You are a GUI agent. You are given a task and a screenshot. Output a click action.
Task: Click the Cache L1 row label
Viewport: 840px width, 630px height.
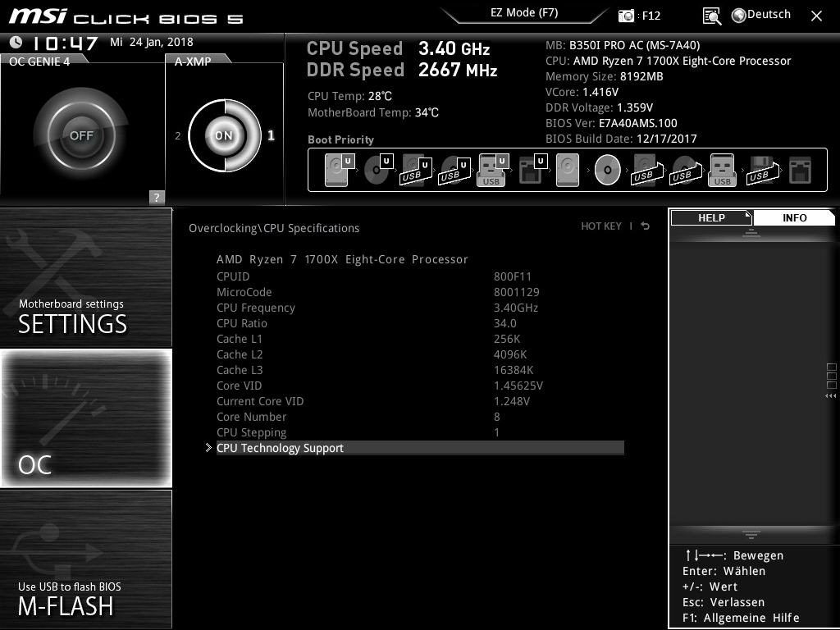pos(240,339)
